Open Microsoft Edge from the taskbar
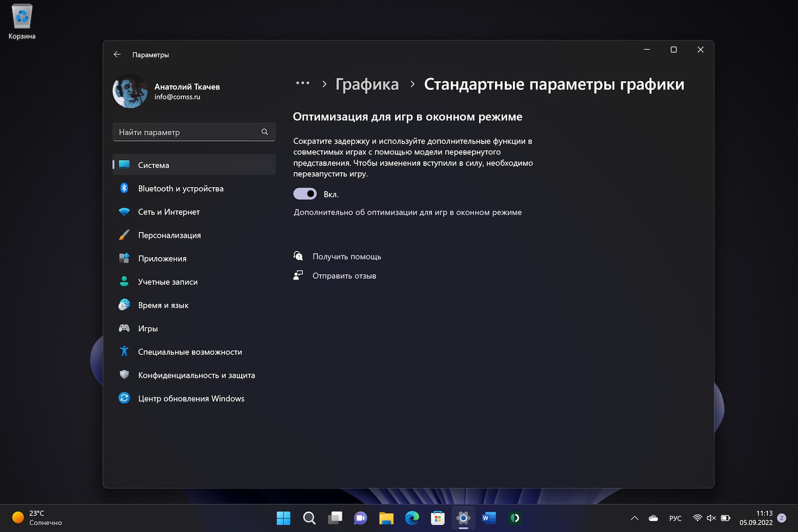This screenshot has height=532, width=798. pyautogui.click(x=412, y=518)
